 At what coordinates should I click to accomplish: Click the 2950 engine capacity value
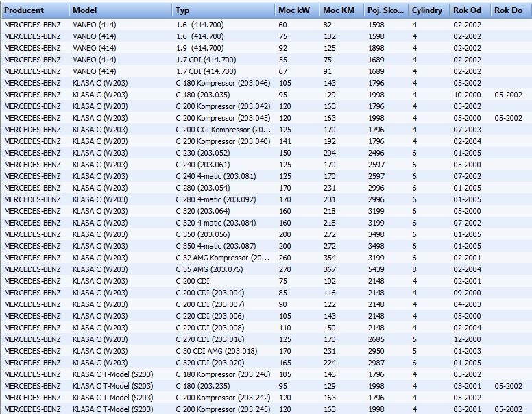[x=376, y=351]
